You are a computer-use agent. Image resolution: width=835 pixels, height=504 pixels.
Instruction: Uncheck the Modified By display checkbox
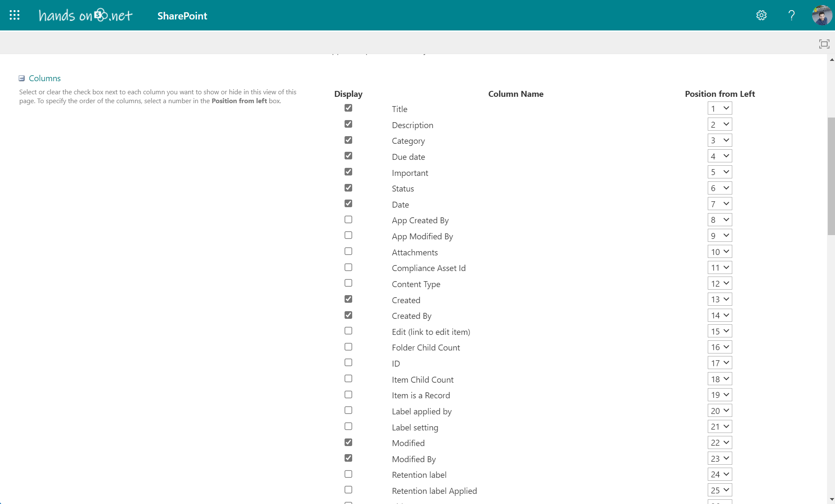348,458
